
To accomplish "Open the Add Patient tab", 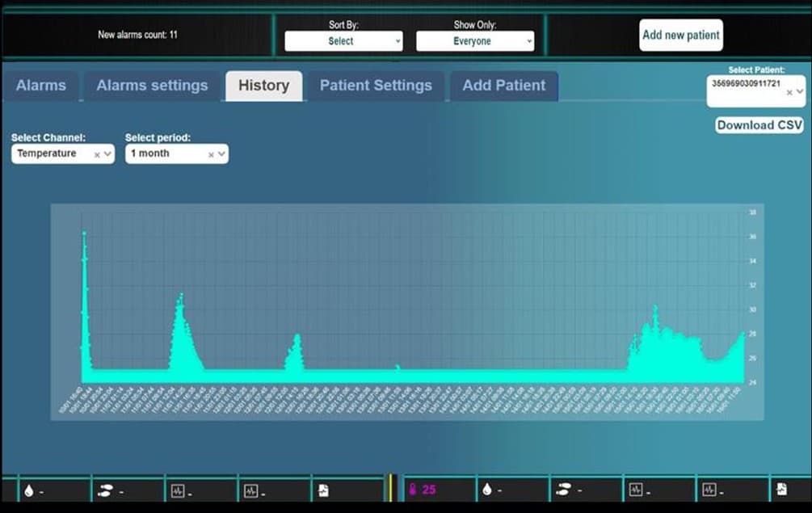I will point(504,86).
